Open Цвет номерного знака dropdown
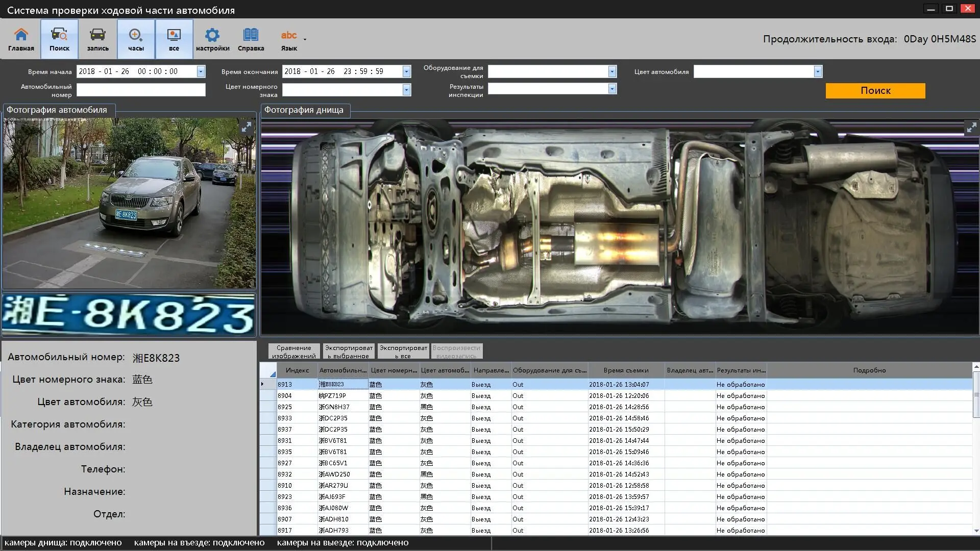The image size is (980, 551). (406, 90)
